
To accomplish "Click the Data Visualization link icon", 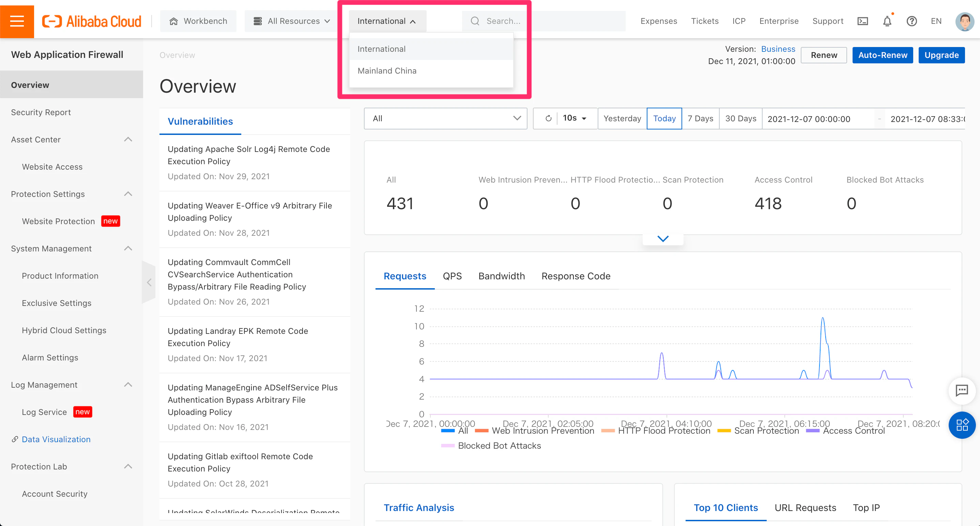I will [15, 439].
